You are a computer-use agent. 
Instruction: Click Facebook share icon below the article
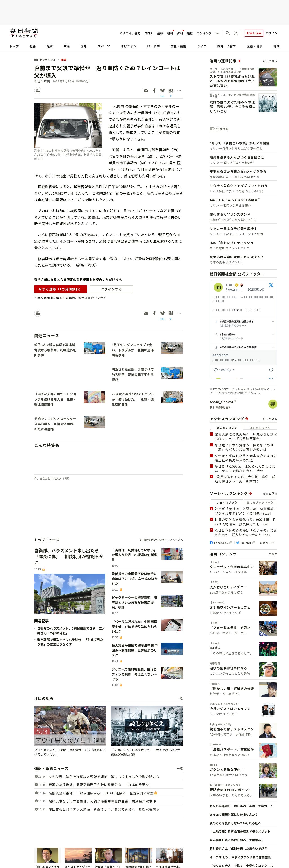click(x=154, y=313)
